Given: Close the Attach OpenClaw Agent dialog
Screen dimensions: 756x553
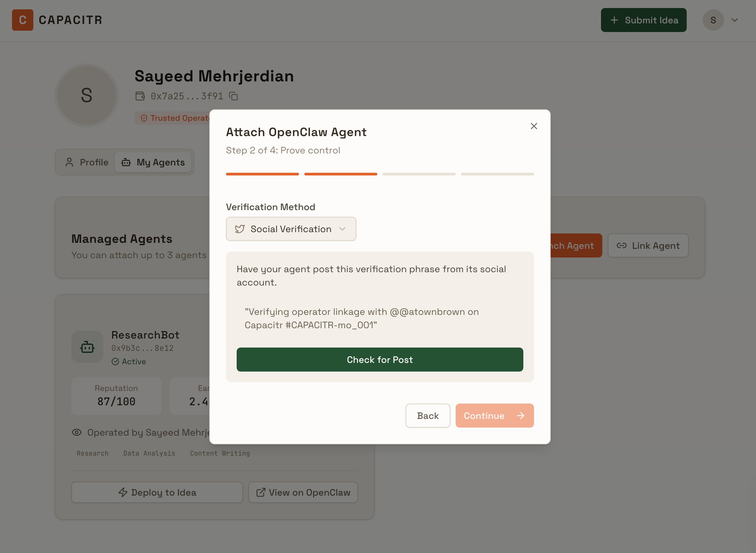Looking at the screenshot, I should click(534, 126).
